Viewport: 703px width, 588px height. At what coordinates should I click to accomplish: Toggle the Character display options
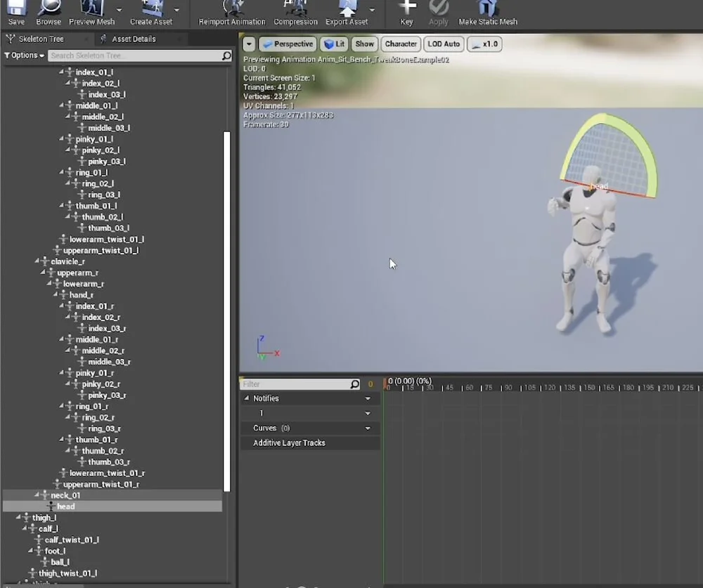click(401, 44)
